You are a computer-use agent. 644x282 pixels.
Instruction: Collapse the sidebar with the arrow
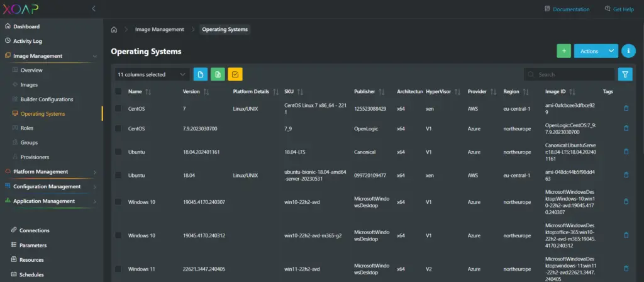(x=94, y=9)
